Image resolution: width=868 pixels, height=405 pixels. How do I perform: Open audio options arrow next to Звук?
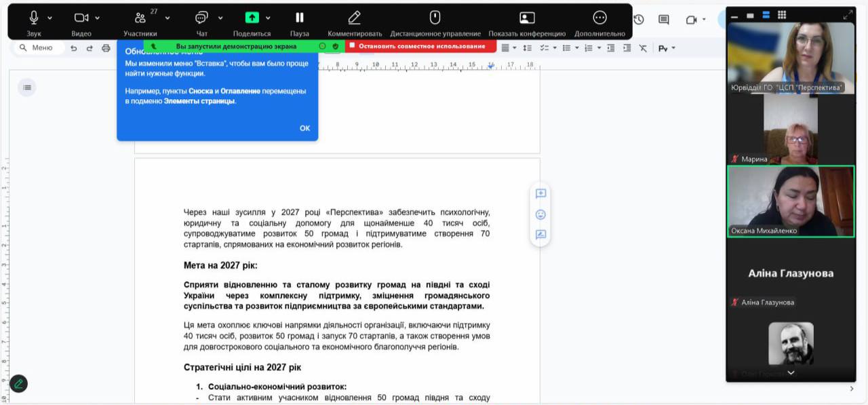[x=50, y=18]
